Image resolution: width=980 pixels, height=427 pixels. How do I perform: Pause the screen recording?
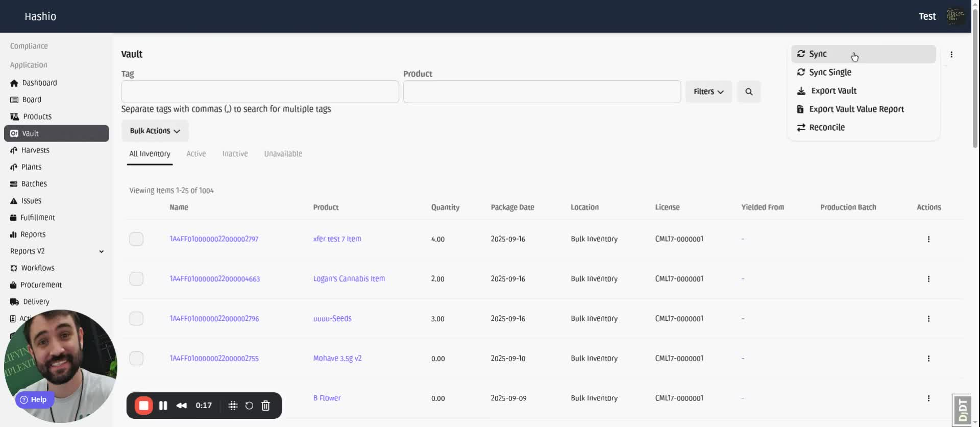point(163,406)
